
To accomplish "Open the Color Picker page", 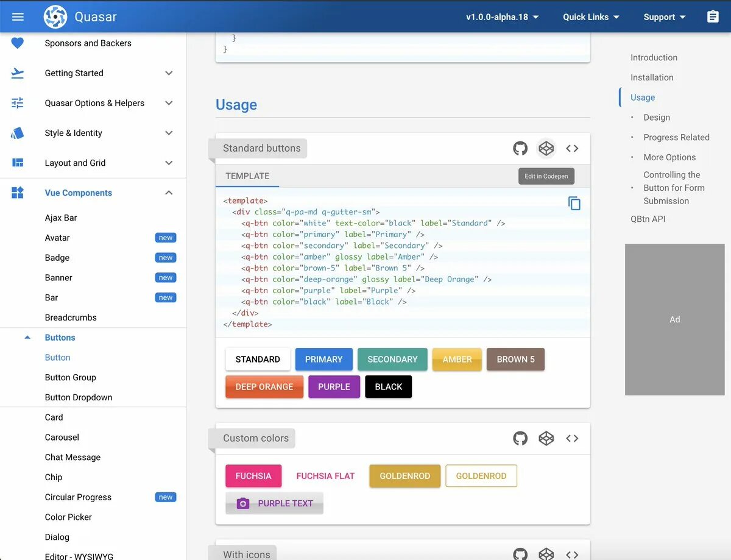I will tap(68, 517).
